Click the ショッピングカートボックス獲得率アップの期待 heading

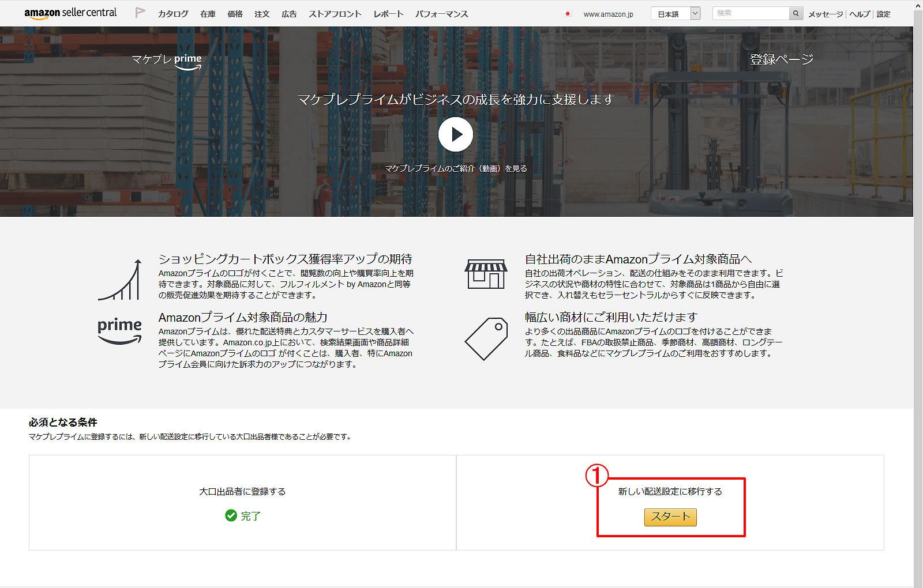[286, 259]
